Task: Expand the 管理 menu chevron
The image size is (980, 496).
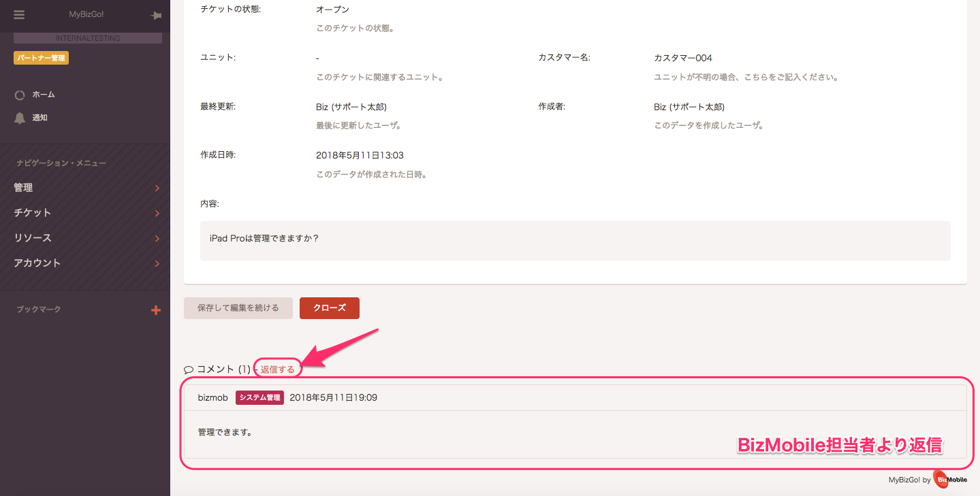Action: (x=157, y=188)
